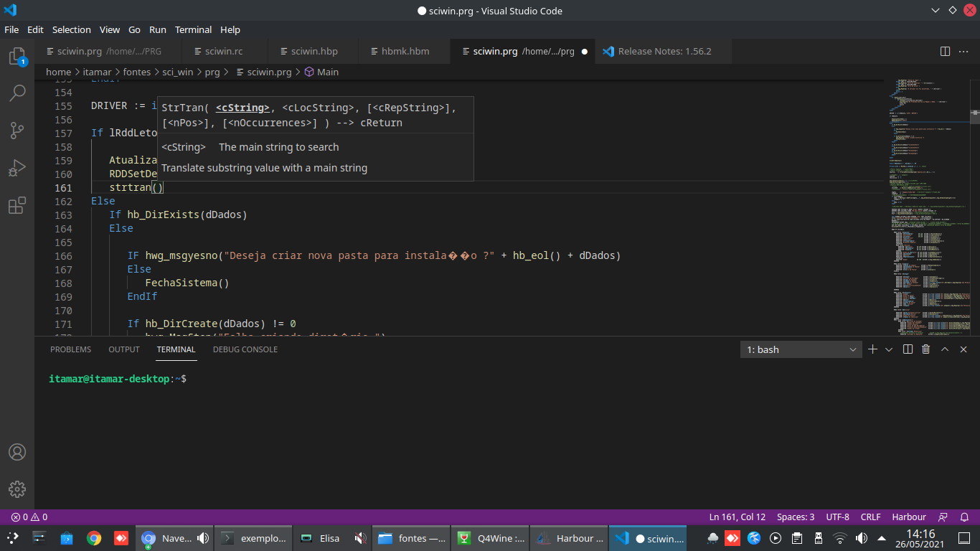Viewport: 980px width, 551px height.
Task: Mute the volume icon in system tray
Action: [862, 538]
